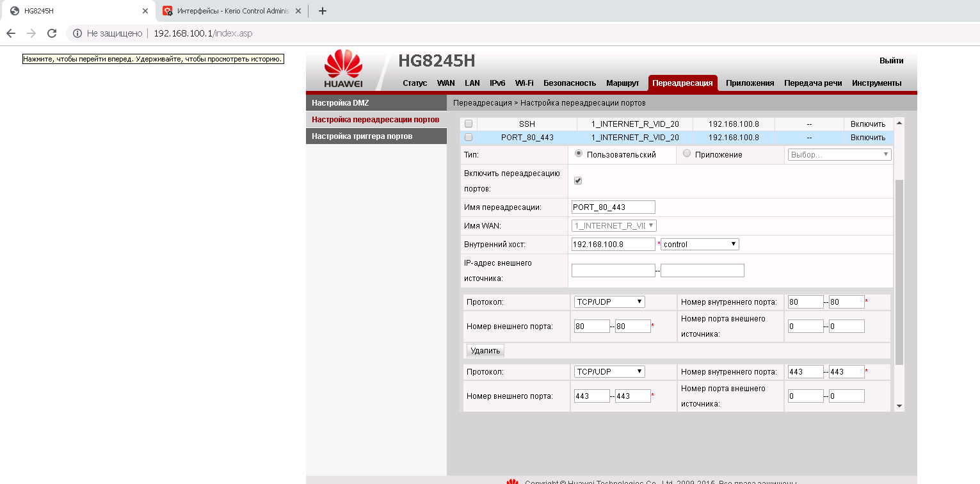Image resolution: width=980 pixels, height=484 pixels.
Task: Open Настройка переадресации портов in sidebar
Action: pyautogui.click(x=376, y=120)
